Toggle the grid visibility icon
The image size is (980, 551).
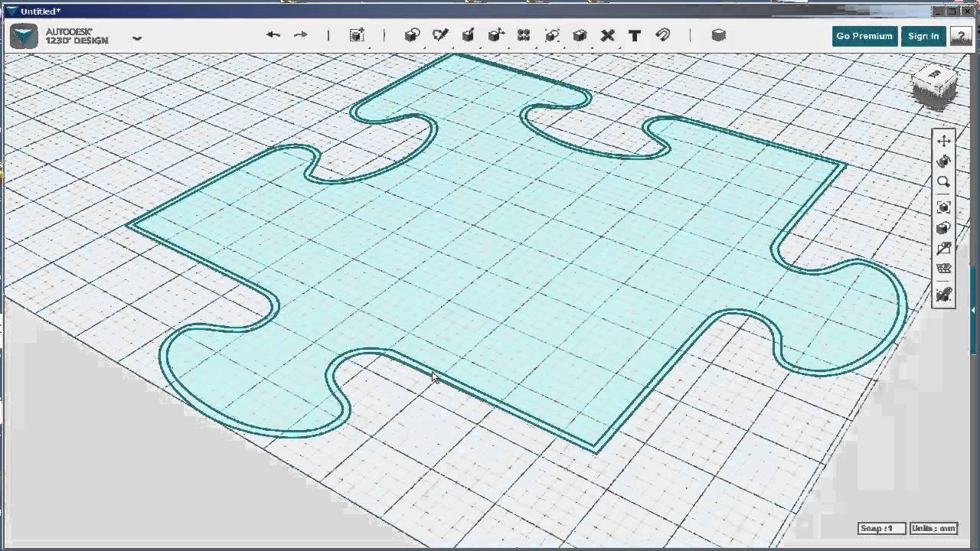click(943, 269)
